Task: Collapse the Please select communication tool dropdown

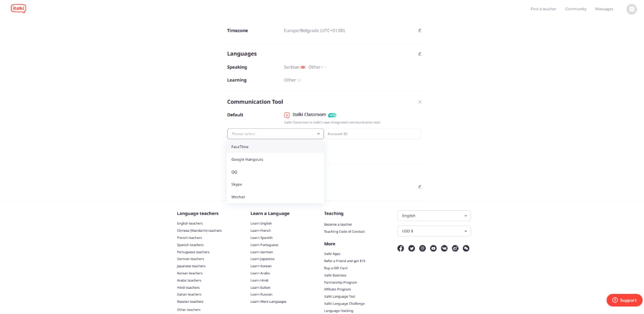Action: [275, 134]
